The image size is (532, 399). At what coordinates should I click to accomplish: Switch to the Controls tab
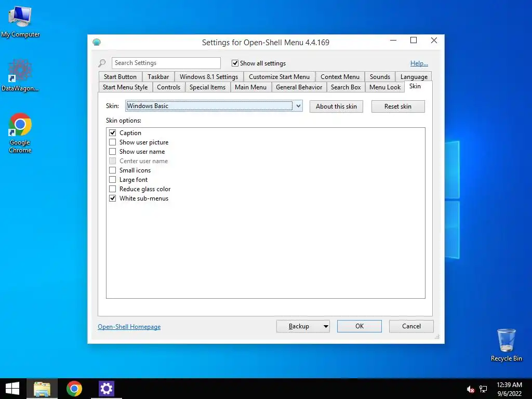point(169,87)
